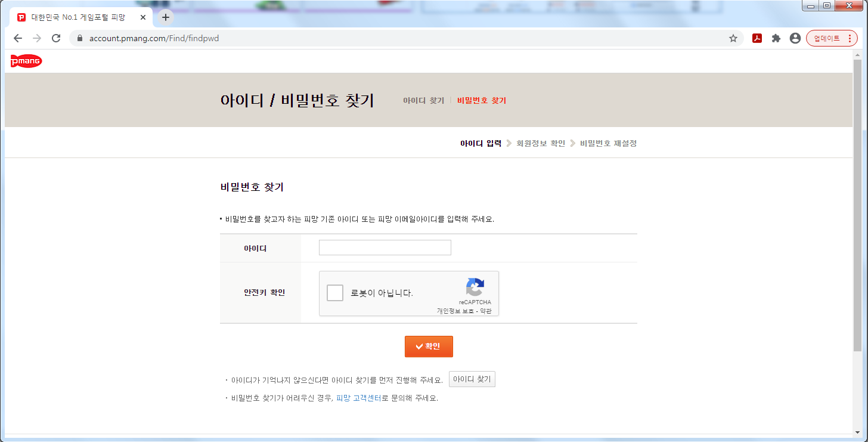Check the 로봇이 아닙니다 checkbox

(x=335, y=293)
